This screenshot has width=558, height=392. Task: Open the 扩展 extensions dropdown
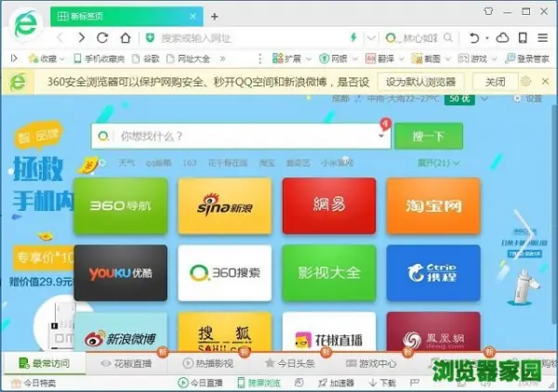tap(292, 59)
